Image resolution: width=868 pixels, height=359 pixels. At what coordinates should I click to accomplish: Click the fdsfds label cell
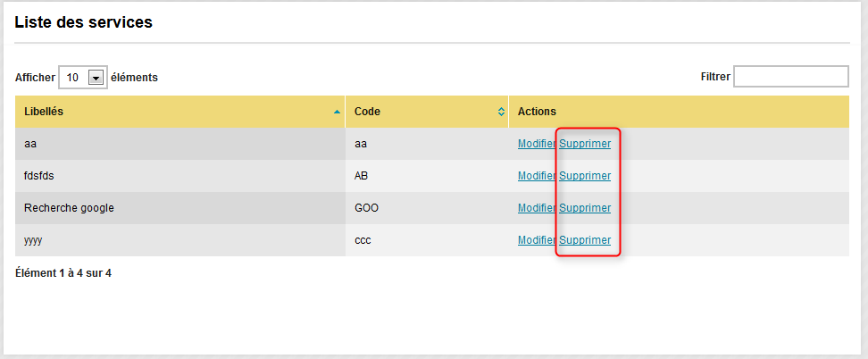coord(179,176)
